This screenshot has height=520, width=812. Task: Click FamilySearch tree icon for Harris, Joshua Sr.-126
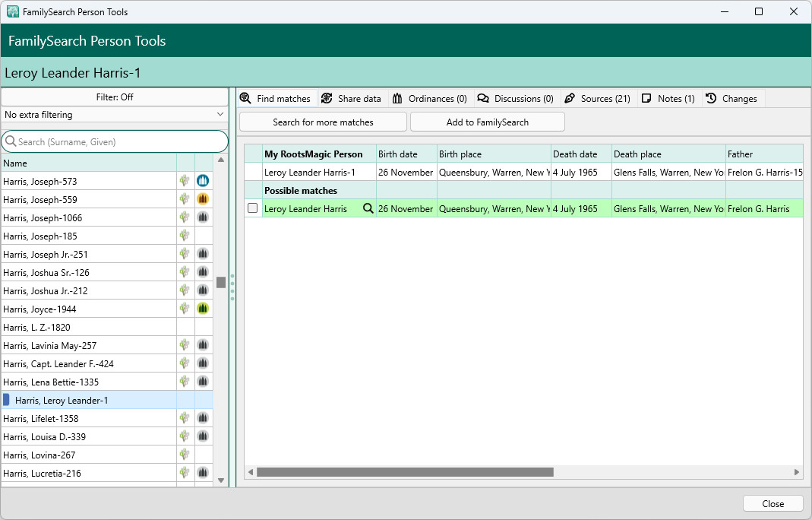click(x=185, y=272)
